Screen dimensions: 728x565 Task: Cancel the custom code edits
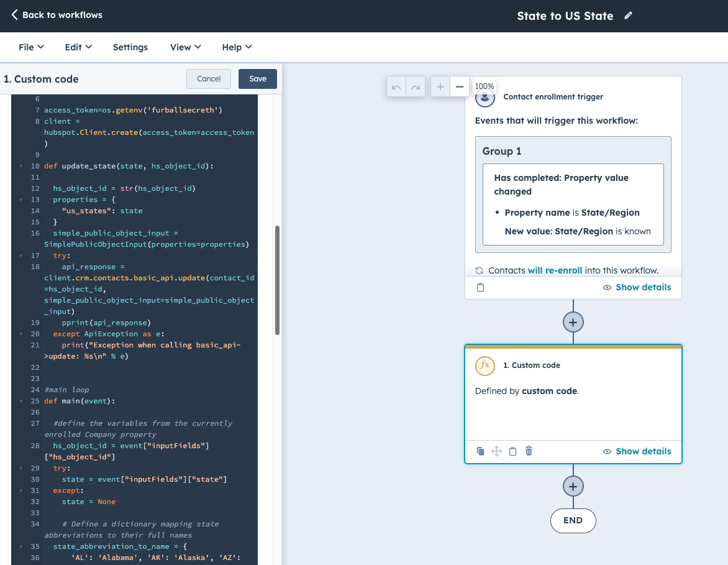209,79
